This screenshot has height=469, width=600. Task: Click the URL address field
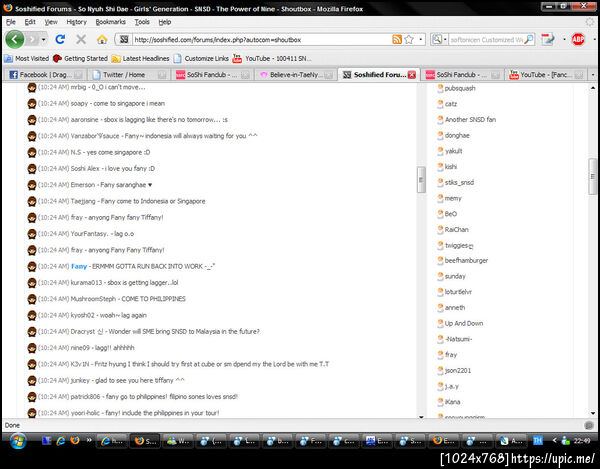(x=262, y=39)
